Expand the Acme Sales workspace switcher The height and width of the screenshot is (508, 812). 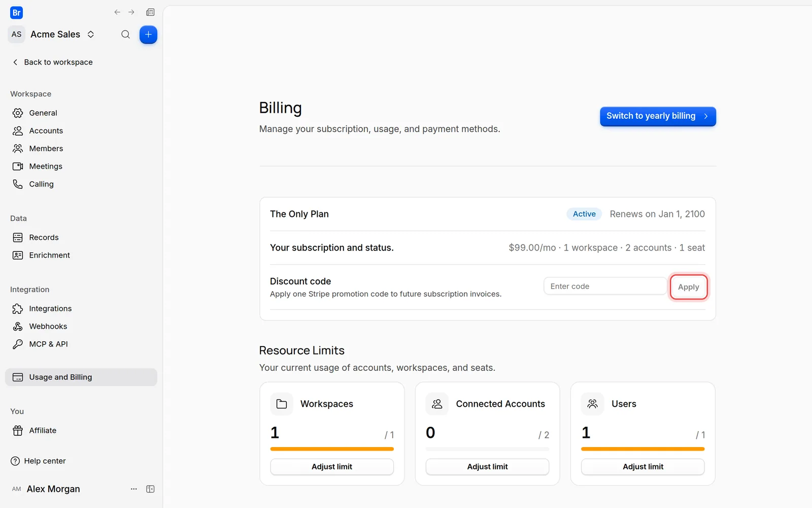91,35
